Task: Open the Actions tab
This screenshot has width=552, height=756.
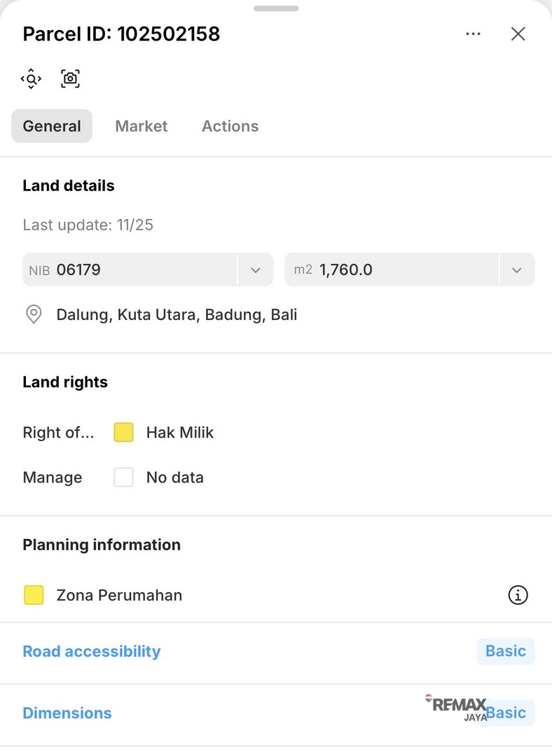Action: [x=230, y=126]
